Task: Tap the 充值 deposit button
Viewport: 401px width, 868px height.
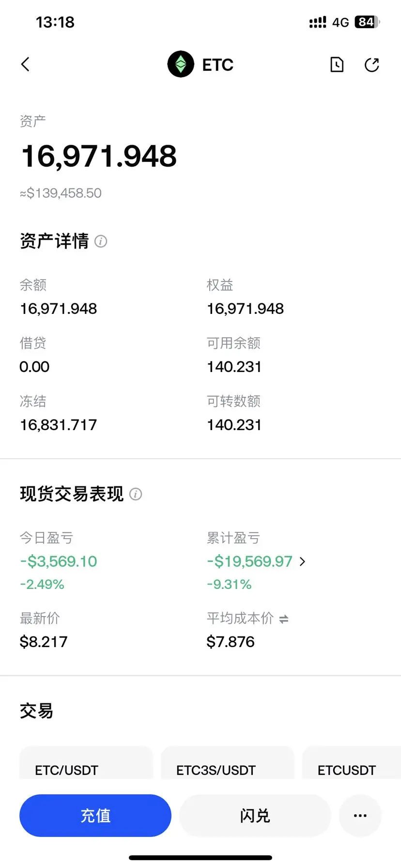Action: point(95,815)
